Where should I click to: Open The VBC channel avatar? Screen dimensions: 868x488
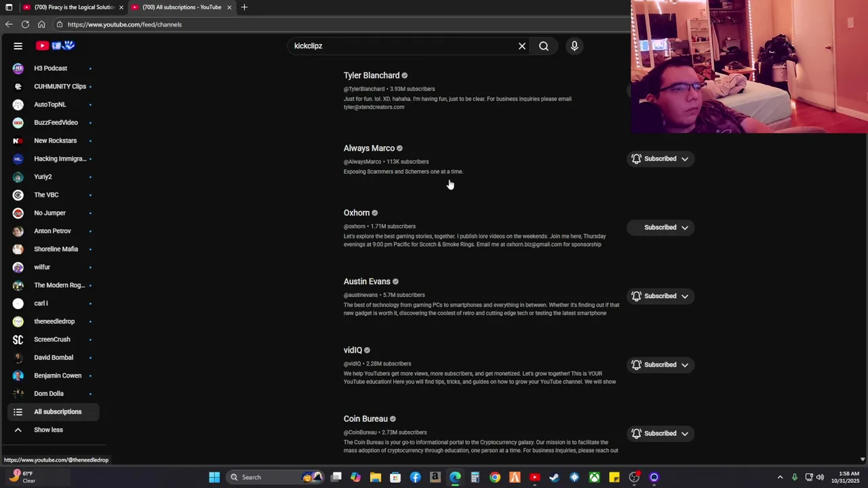(x=18, y=195)
